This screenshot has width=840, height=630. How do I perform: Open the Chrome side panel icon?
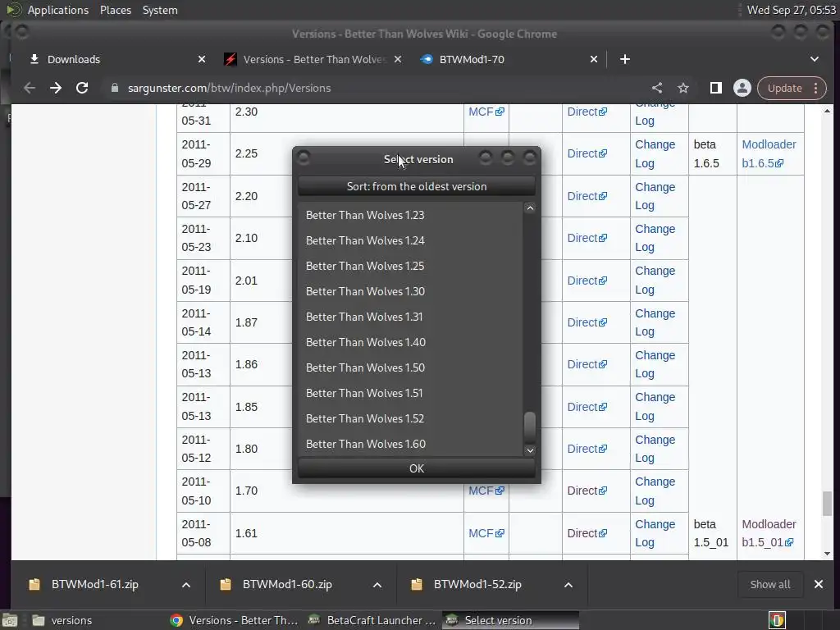[715, 88]
